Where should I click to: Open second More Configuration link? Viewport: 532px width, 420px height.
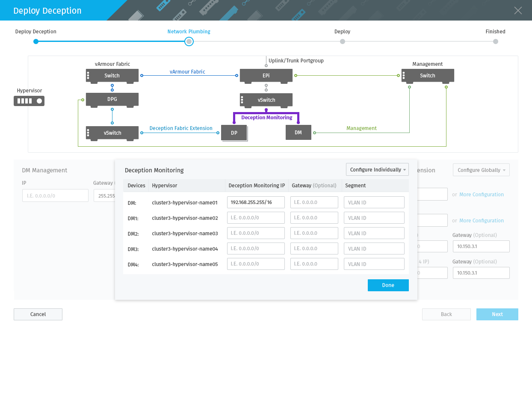pos(482,221)
